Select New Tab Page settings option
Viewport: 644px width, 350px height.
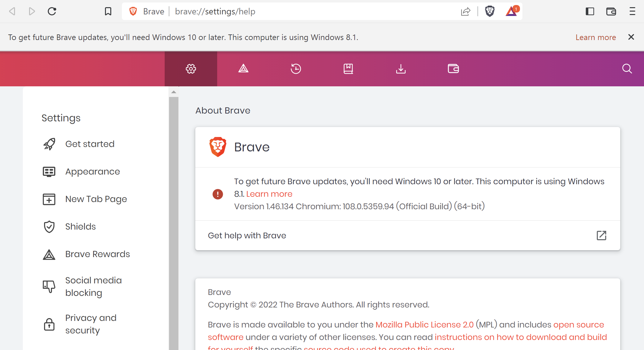[x=96, y=199]
